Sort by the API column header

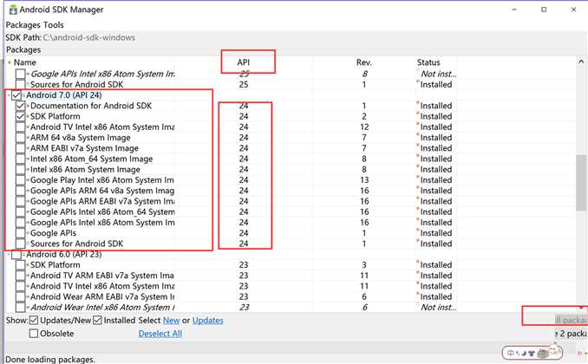(244, 62)
